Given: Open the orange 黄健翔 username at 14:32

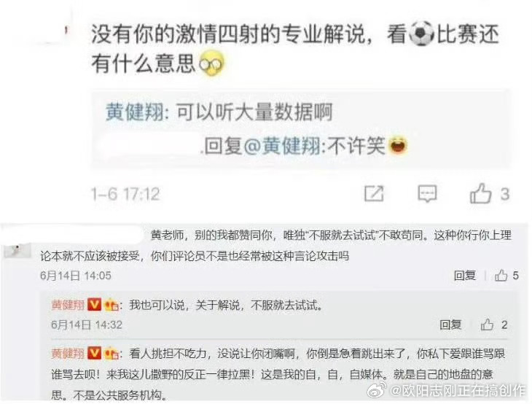Looking at the screenshot, I should [x=68, y=305].
